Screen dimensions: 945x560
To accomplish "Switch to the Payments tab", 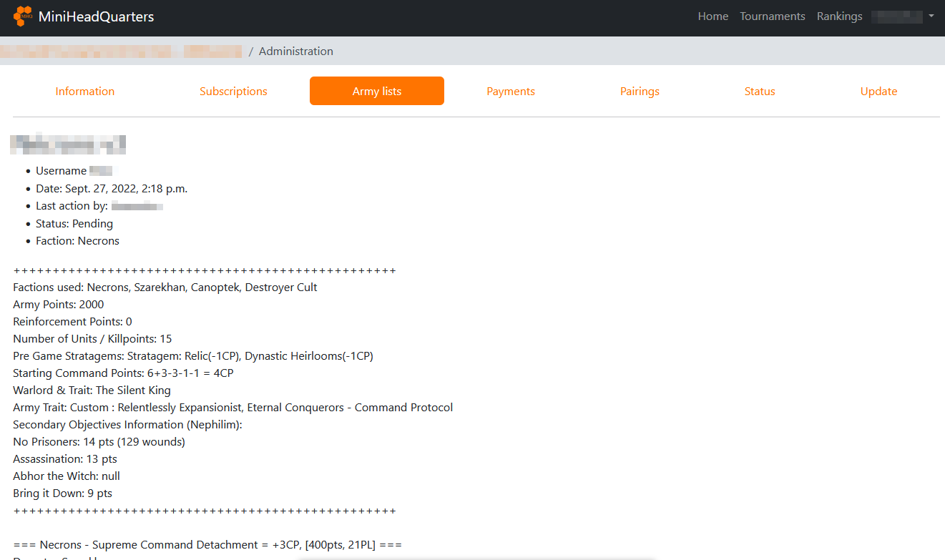I will coord(511,92).
